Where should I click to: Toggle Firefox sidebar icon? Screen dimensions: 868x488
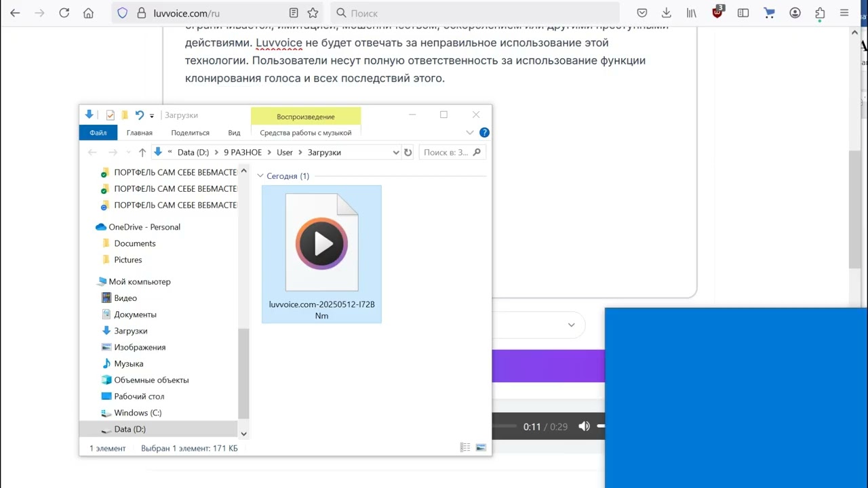click(743, 13)
